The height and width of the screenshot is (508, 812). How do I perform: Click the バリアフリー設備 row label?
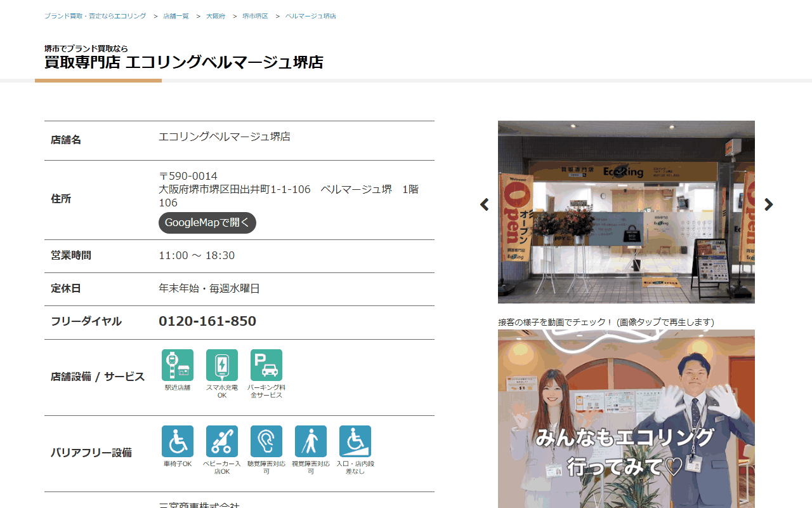point(91,453)
